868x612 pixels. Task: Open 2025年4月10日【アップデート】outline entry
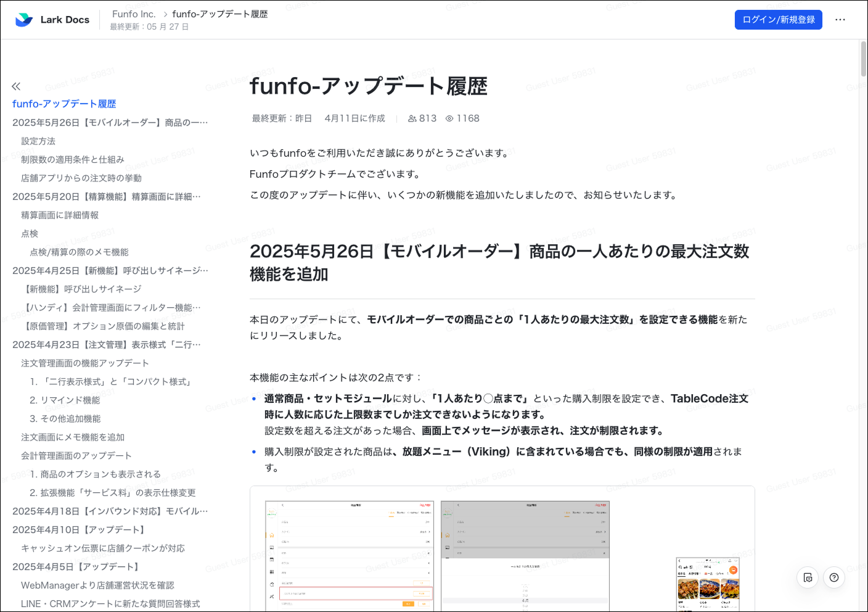pos(80,529)
